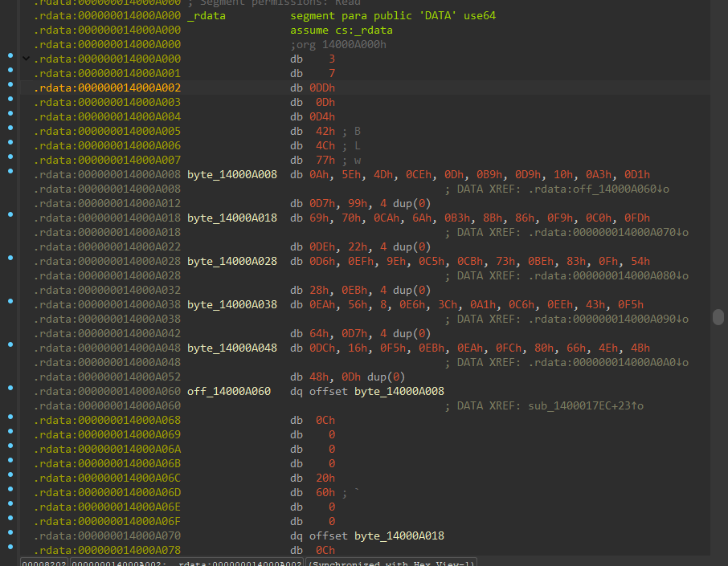Click the vertical scrollbar thumb
Screen dimensions: 728x566
point(718,317)
